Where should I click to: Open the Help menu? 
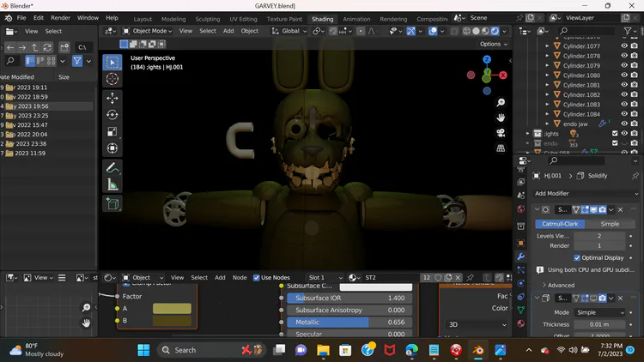[112, 18]
